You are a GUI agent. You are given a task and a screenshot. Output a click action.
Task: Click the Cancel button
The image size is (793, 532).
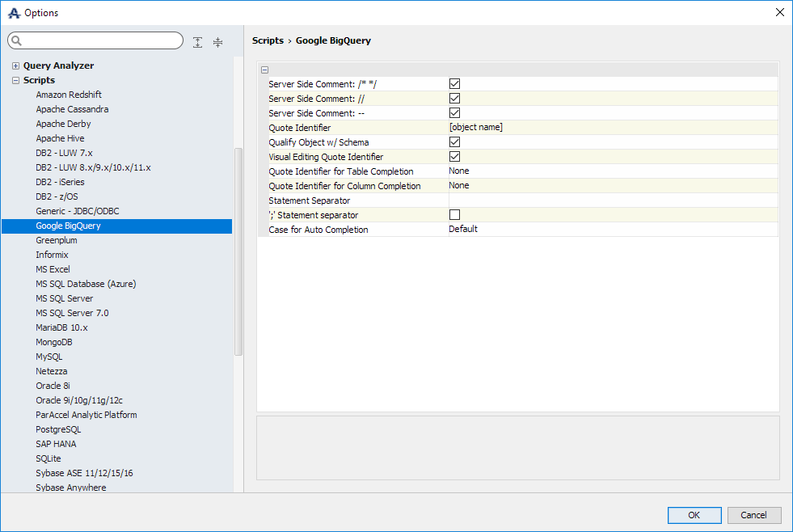[753, 515]
